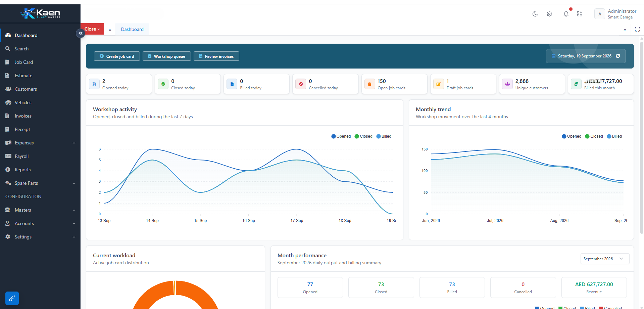644x309 pixels.
Task: Open the apps grid icon
Action: 580,14
